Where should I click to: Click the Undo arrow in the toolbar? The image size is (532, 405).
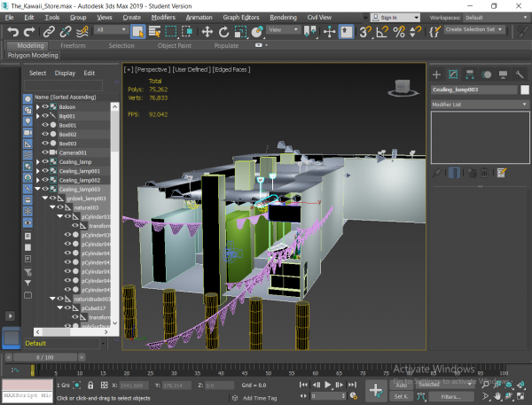click(x=12, y=31)
